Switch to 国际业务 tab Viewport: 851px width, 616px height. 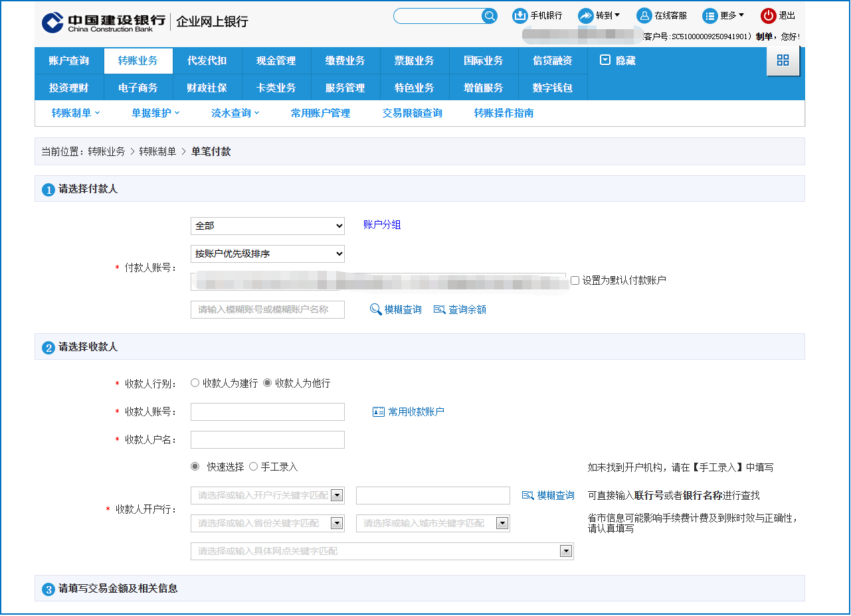point(483,60)
